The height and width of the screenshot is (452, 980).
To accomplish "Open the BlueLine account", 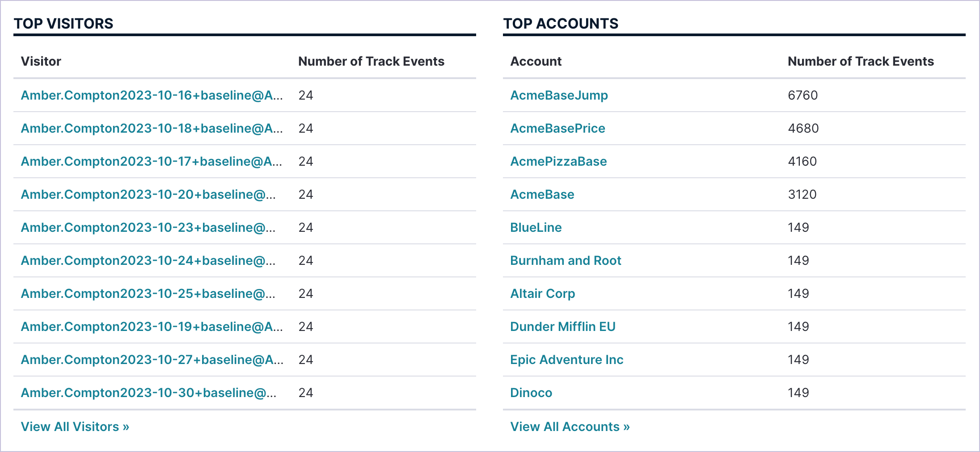I will [x=536, y=227].
